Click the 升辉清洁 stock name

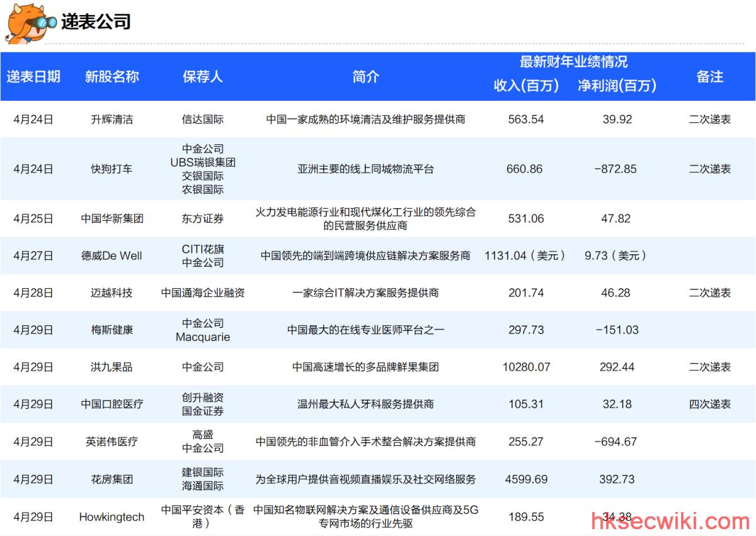pyautogui.click(x=112, y=119)
